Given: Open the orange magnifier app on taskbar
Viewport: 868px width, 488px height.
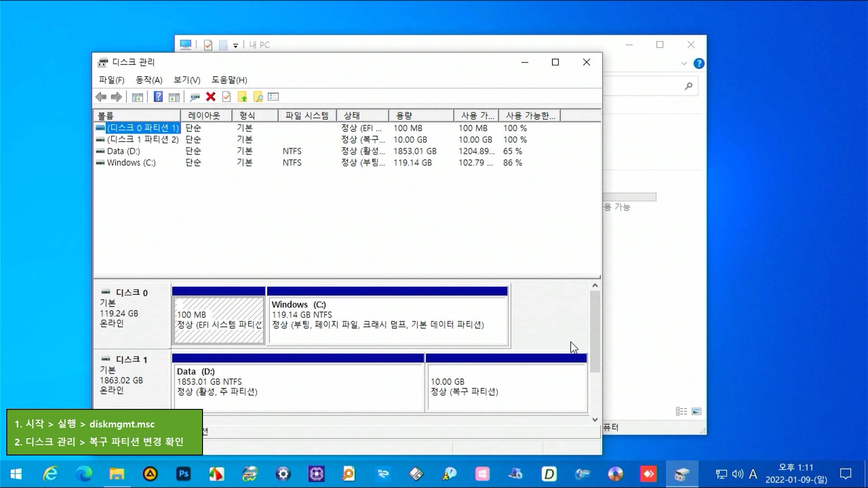Looking at the screenshot, I should [349, 474].
